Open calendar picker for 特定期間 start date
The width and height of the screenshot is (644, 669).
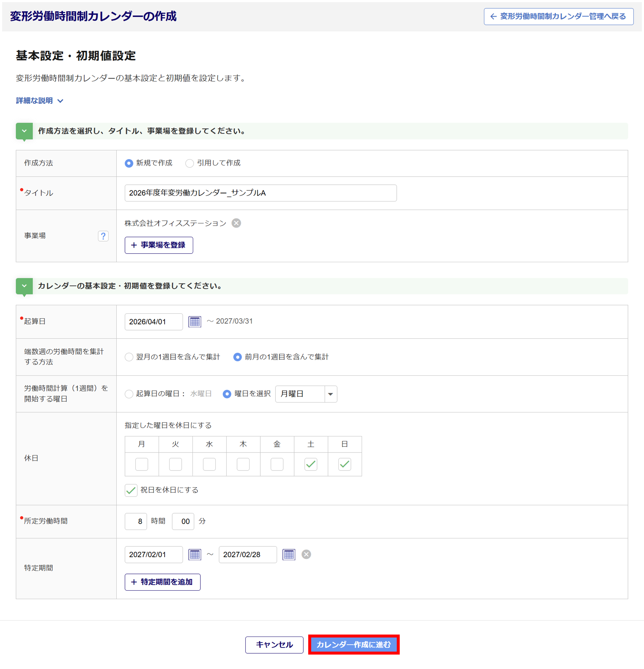click(x=194, y=554)
